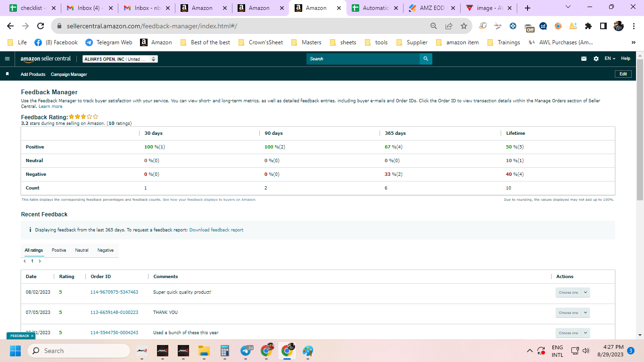Viewport: 644px width, 362px height.
Task: Open order 114-9670975-5347463
Action: coord(114,292)
